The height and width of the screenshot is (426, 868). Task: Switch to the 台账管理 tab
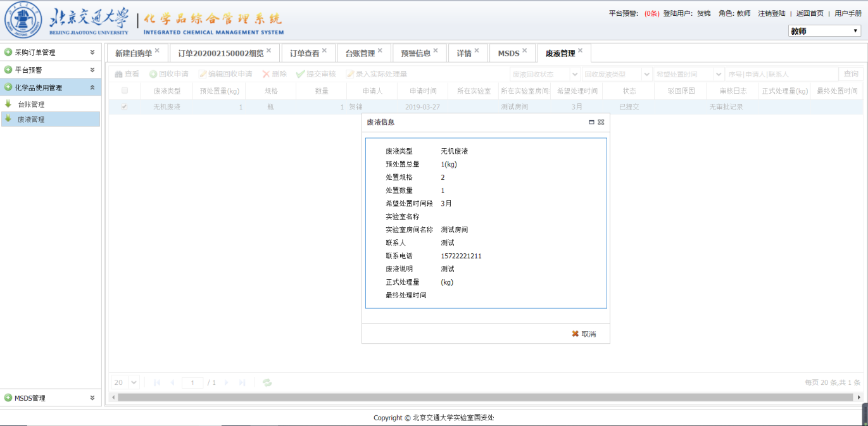coord(360,54)
